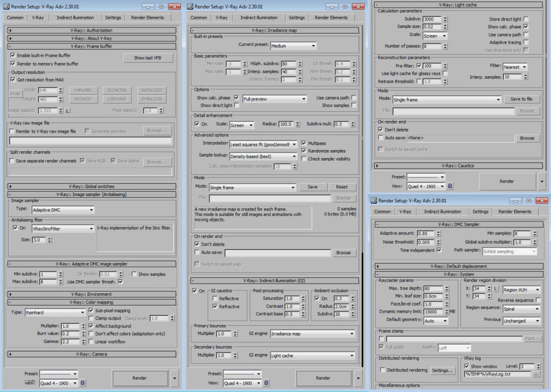Viewport: 551px width, 392px height.
Task: Click the irradiance map Reset button
Action: (x=341, y=187)
